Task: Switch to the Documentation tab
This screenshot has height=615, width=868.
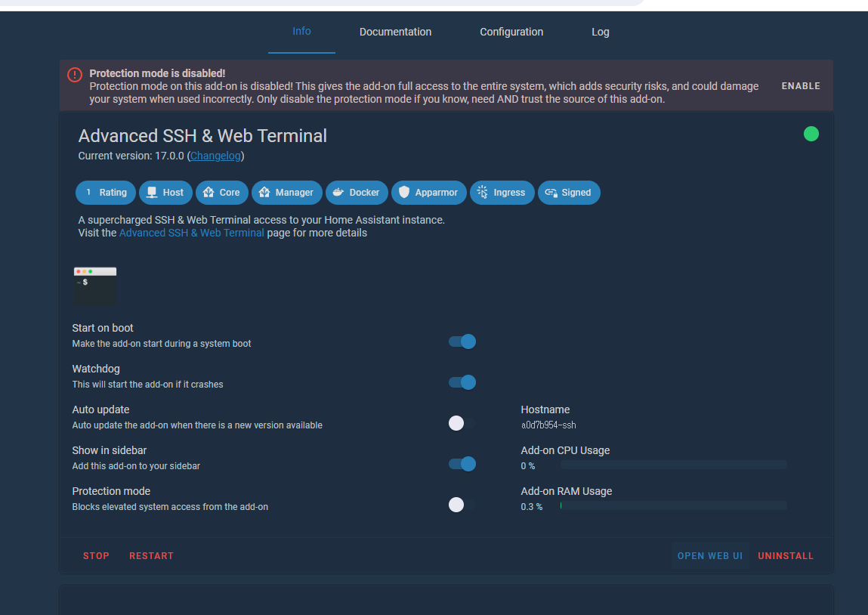Action: click(x=395, y=32)
